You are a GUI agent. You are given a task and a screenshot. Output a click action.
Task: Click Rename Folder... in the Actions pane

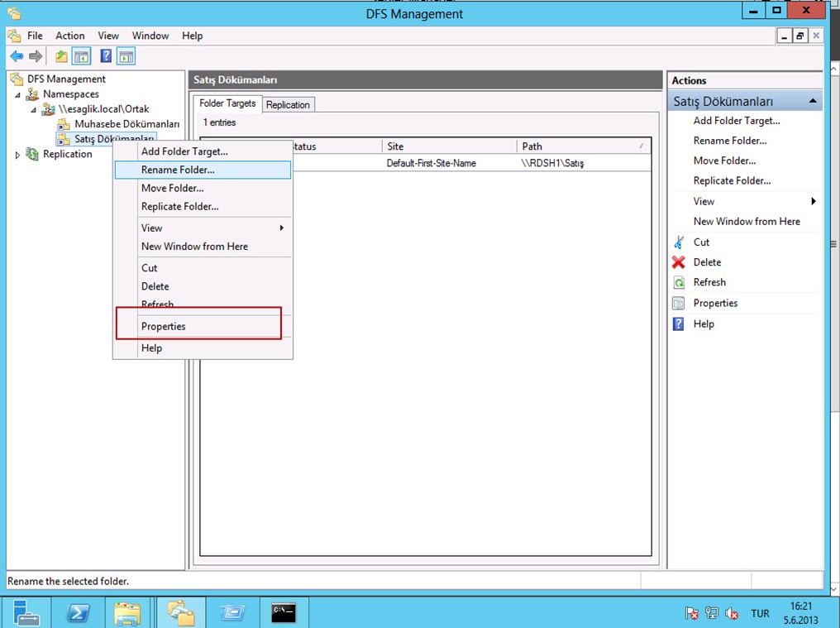tap(730, 141)
